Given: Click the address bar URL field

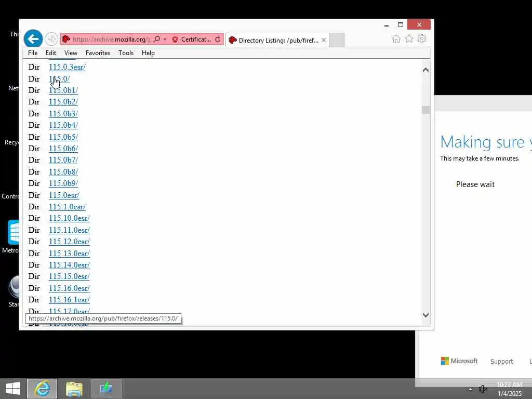Looking at the screenshot, I should pos(111,39).
